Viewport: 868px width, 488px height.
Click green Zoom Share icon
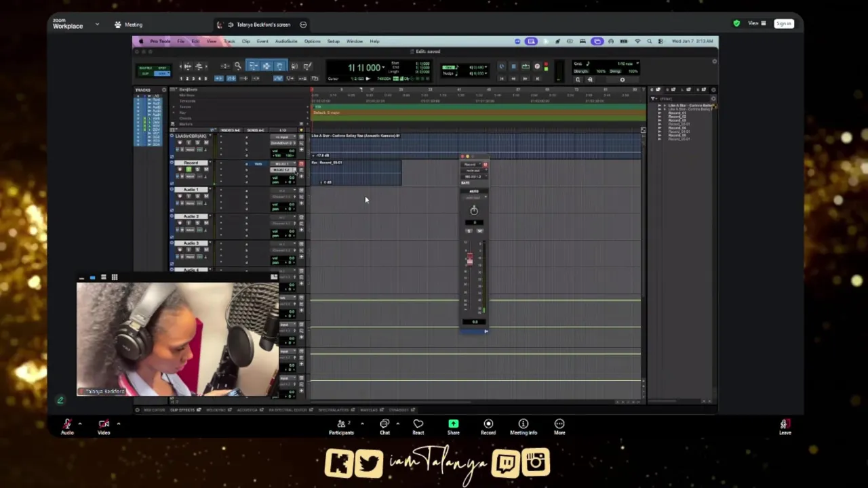(x=453, y=424)
